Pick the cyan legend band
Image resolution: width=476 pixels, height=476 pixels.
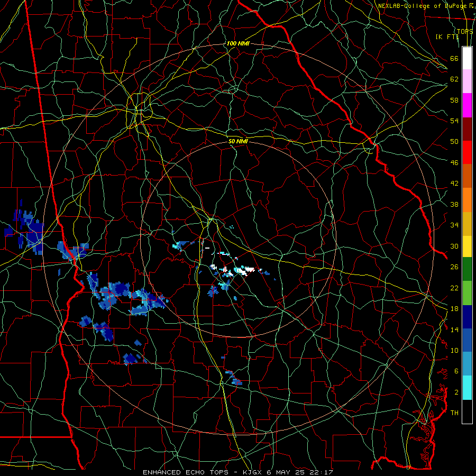[467, 388]
